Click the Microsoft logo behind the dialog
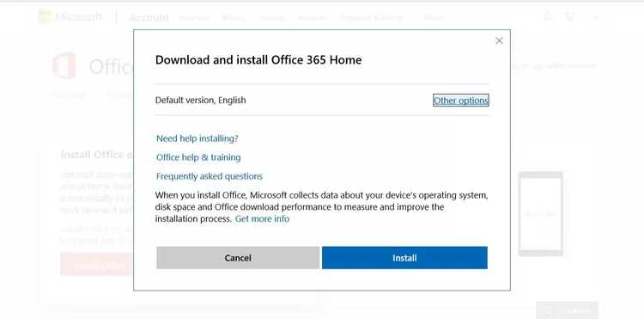Image resolution: width=644 pixels, height=319 pixels. [70, 17]
